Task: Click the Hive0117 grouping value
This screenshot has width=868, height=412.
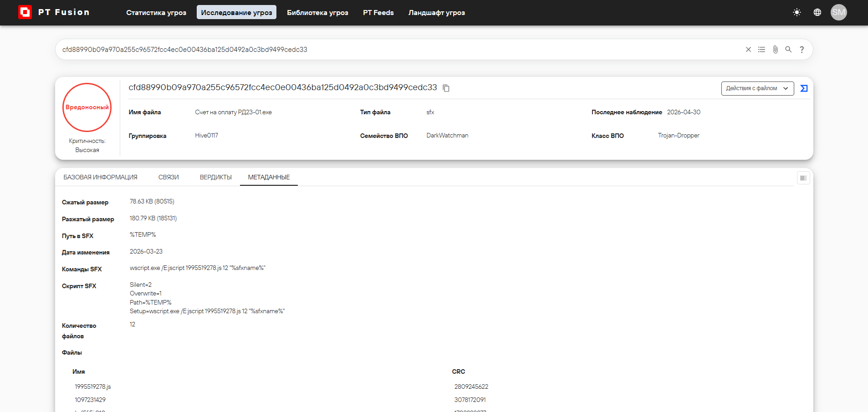Action: (206, 135)
